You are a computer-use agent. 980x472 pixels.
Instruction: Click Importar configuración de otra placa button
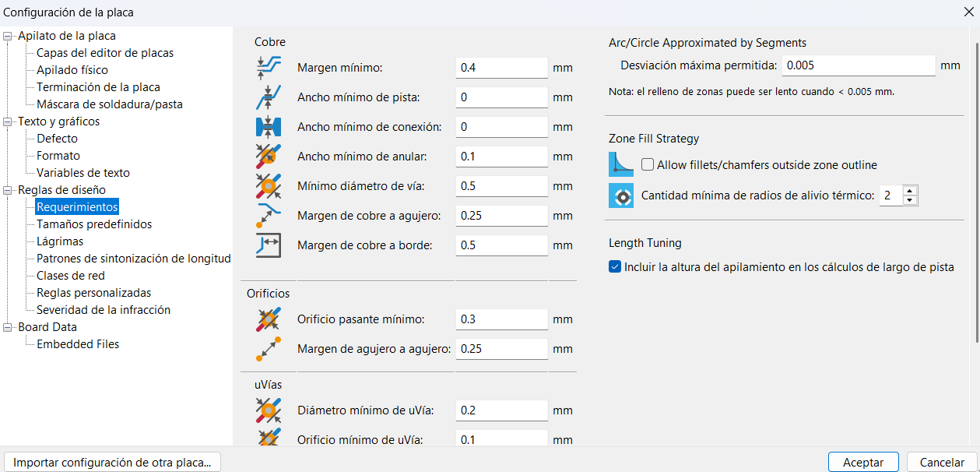[112, 462]
